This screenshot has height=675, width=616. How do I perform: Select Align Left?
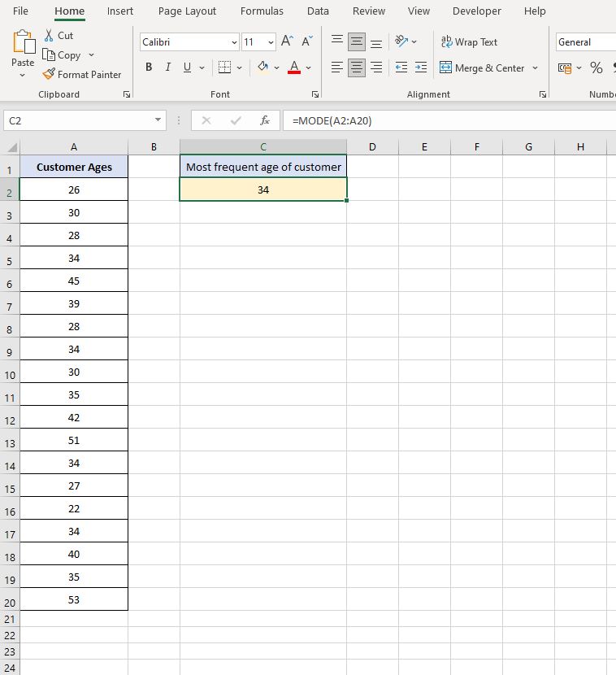pos(337,67)
